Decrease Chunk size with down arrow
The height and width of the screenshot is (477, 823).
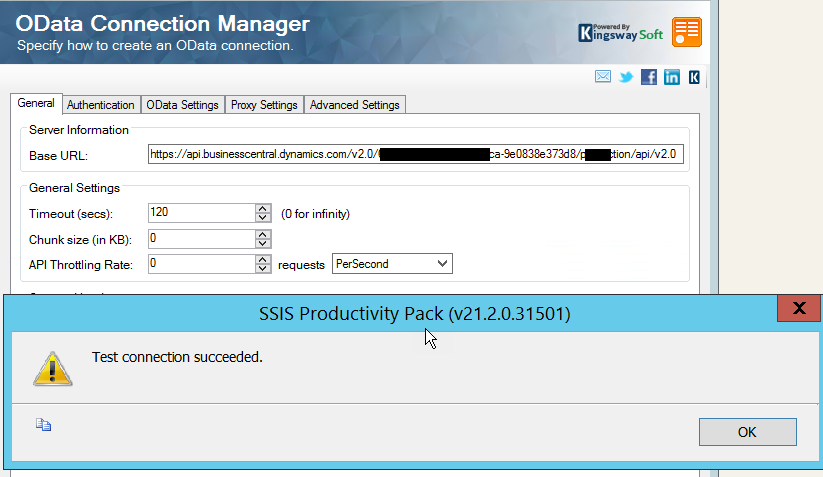(x=263, y=243)
